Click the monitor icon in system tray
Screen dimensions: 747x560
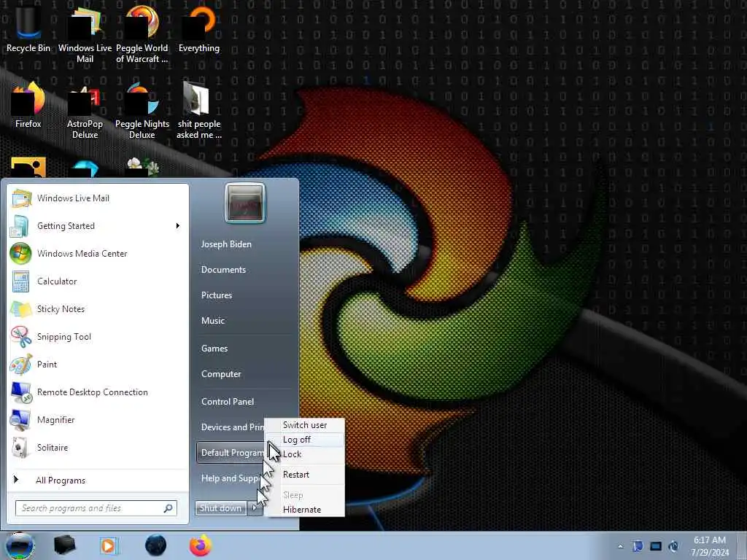(x=656, y=545)
